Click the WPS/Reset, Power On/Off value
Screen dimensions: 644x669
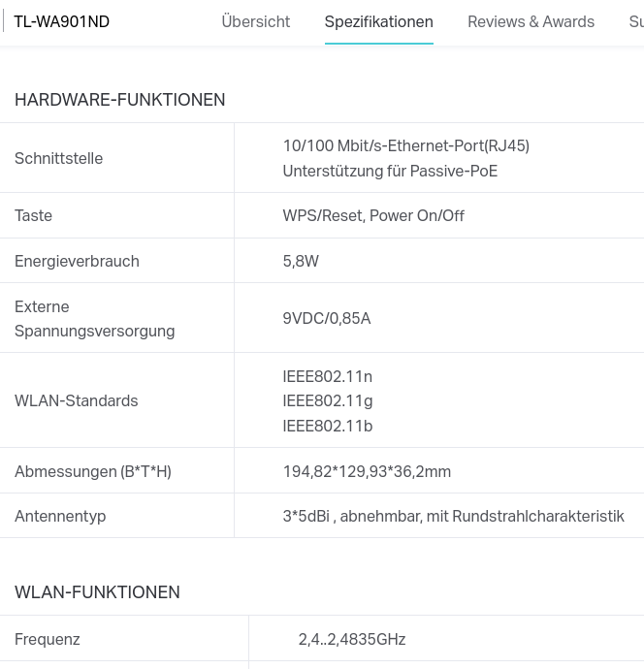373,215
